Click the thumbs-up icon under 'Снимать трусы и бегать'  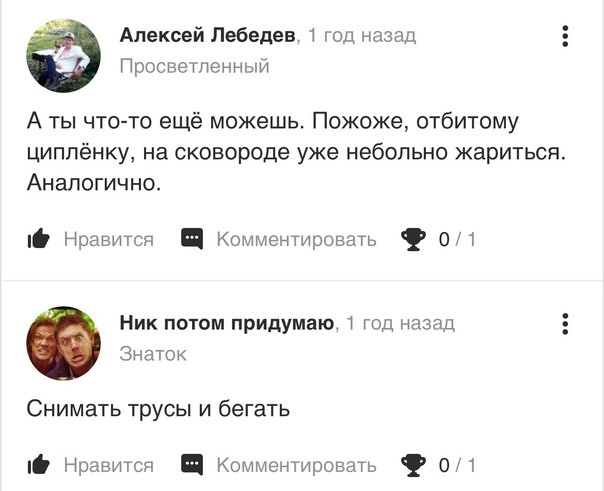pos(39,465)
